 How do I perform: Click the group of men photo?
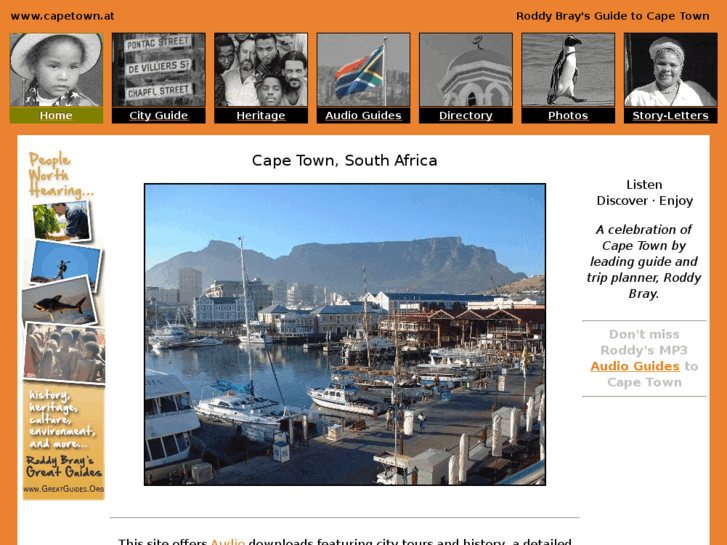pos(261,70)
